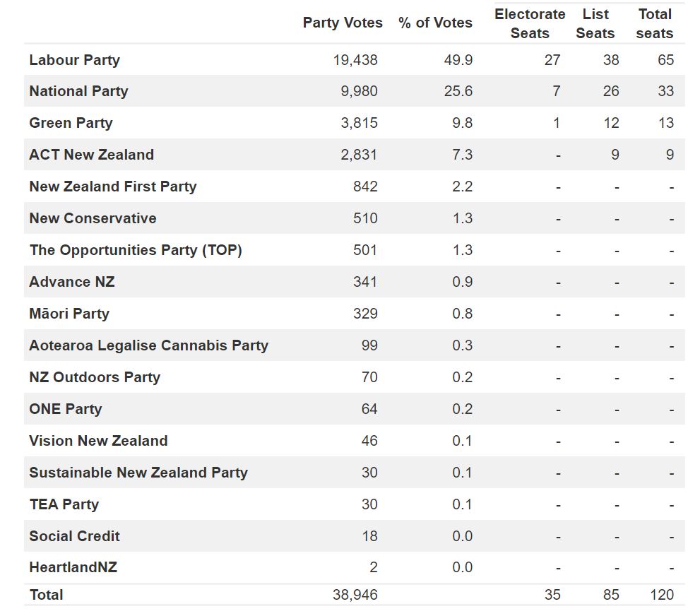This screenshot has height=616, width=688.
Task: Select the Total seats column header
Action: tap(655, 23)
